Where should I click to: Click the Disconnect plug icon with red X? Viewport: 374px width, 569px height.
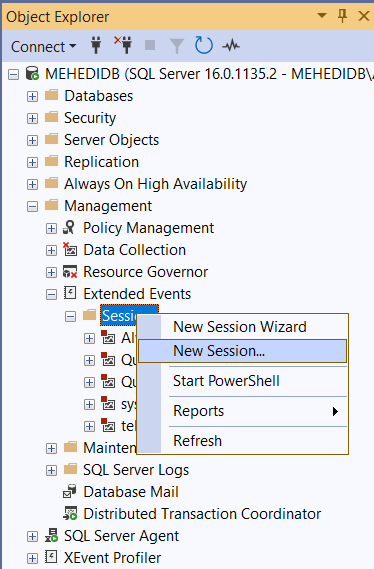tap(123, 45)
